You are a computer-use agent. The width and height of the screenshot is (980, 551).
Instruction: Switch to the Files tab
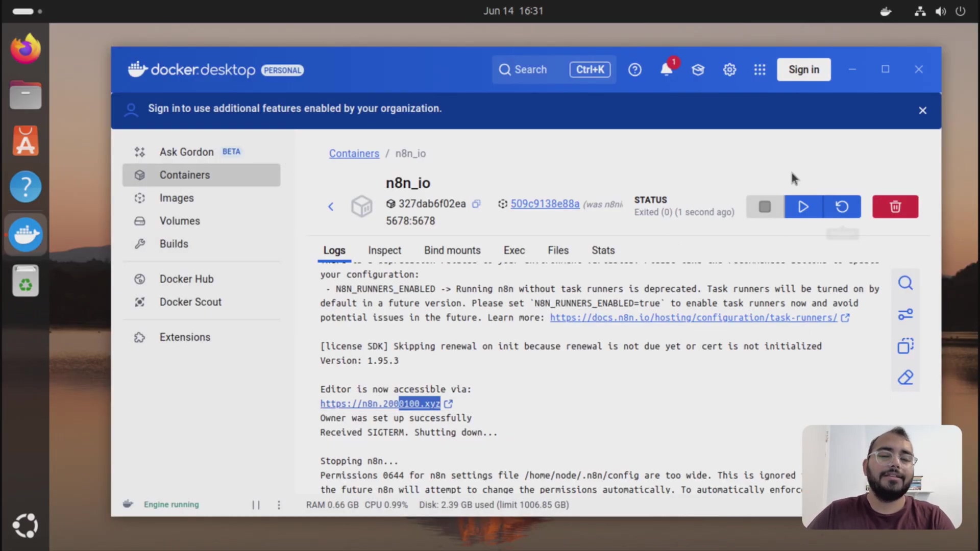558,251
